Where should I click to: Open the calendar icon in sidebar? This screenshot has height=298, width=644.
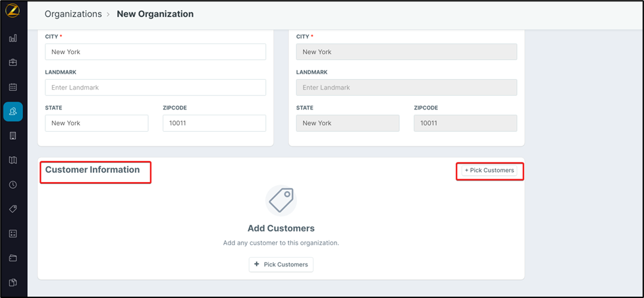click(13, 87)
